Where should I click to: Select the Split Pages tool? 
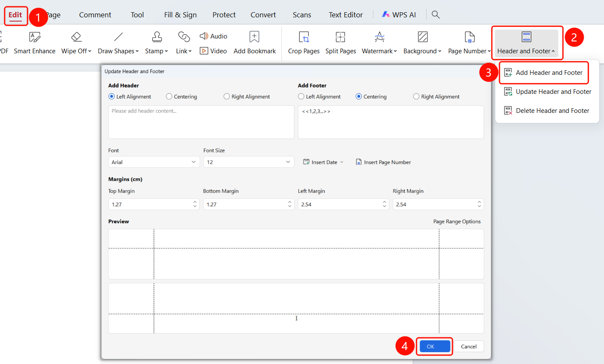pyautogui.click(x=341, y=43)
